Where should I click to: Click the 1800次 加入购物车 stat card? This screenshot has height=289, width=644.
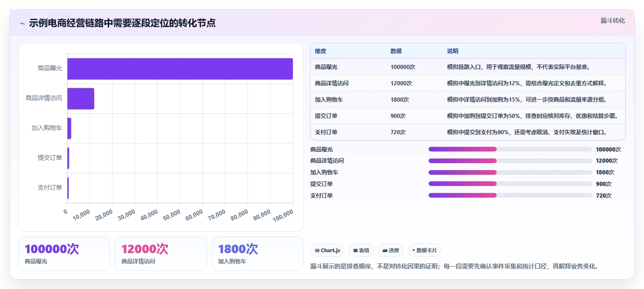tap(257, 253)
